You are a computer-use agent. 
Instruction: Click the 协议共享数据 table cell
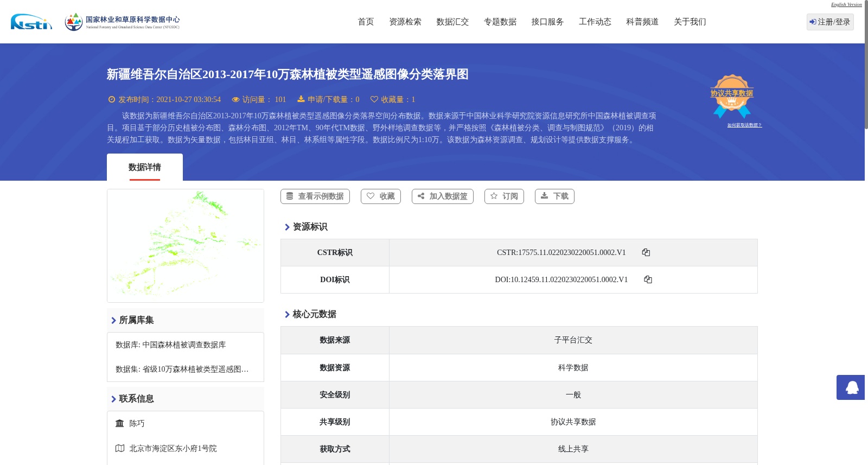(573, 422)
